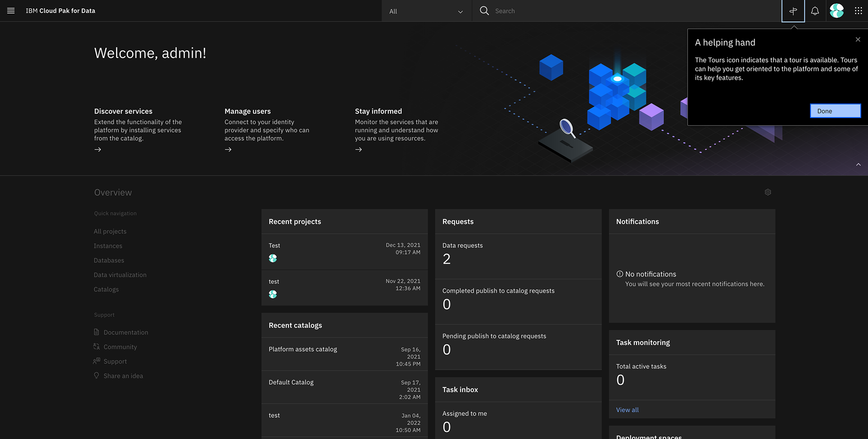868x439 pixels.
Task: Click the Discover services heading
Action: [x=123, y=111]
